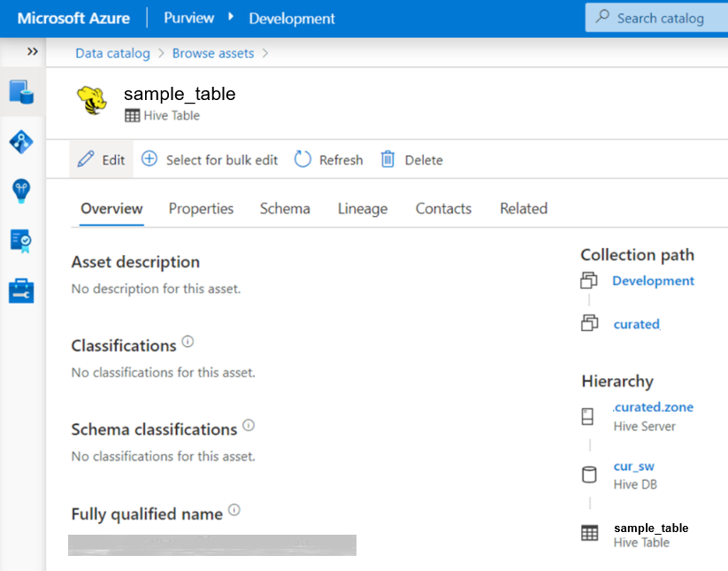Click Purview in the top header

point(189,18)
